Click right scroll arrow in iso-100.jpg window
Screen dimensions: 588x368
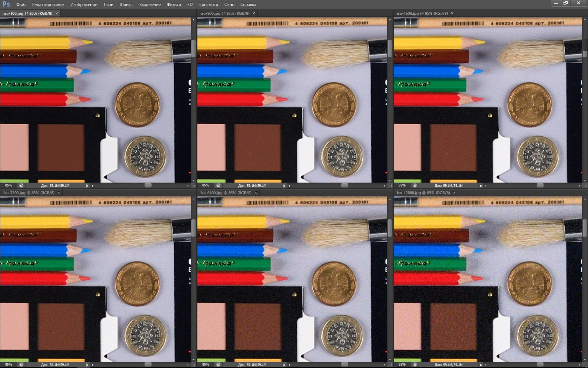[x=188, y=186]
